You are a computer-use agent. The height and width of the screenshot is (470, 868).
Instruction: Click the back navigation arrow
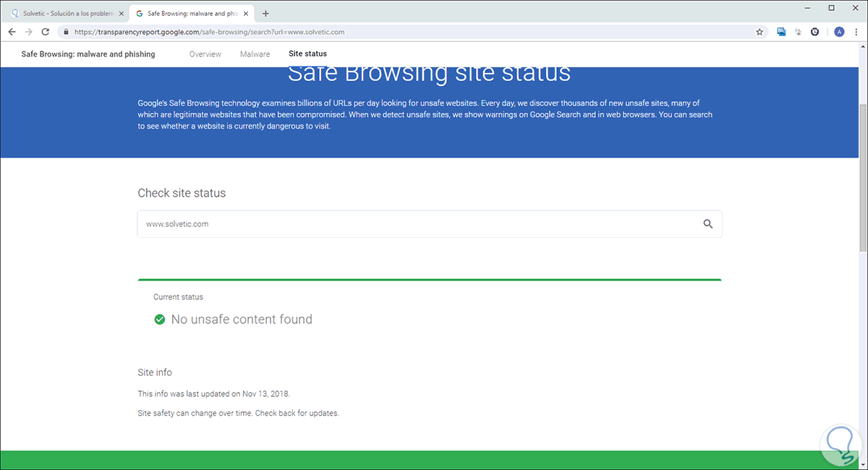pyautogui.click(x=12, y=32)
